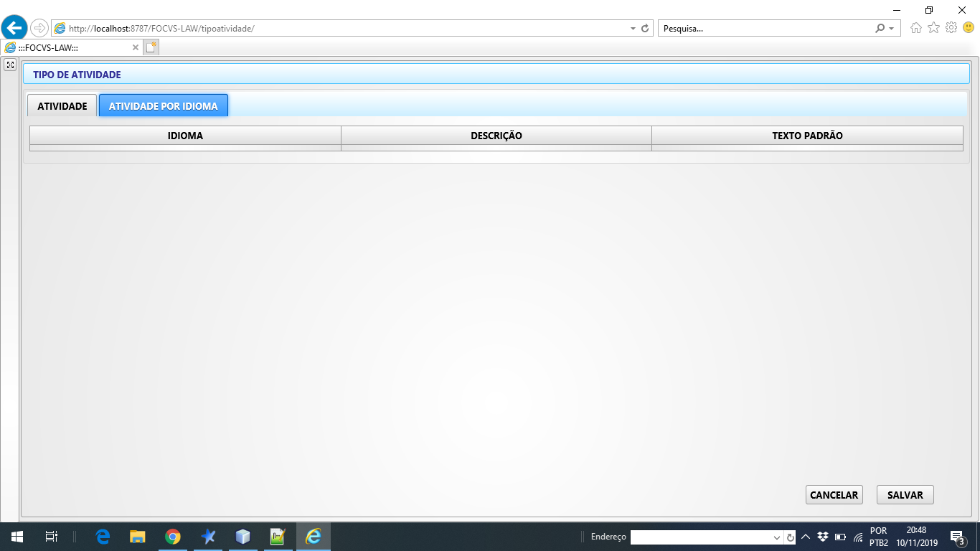Click the search magnifier icon in the Pesquisa box

(880, 29)
